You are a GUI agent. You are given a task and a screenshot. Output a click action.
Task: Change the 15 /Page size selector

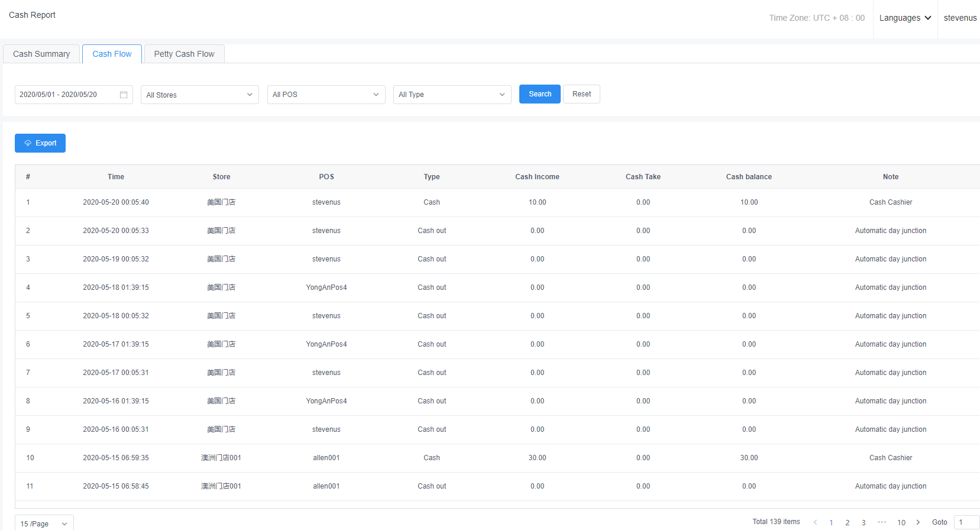[44, 523]
